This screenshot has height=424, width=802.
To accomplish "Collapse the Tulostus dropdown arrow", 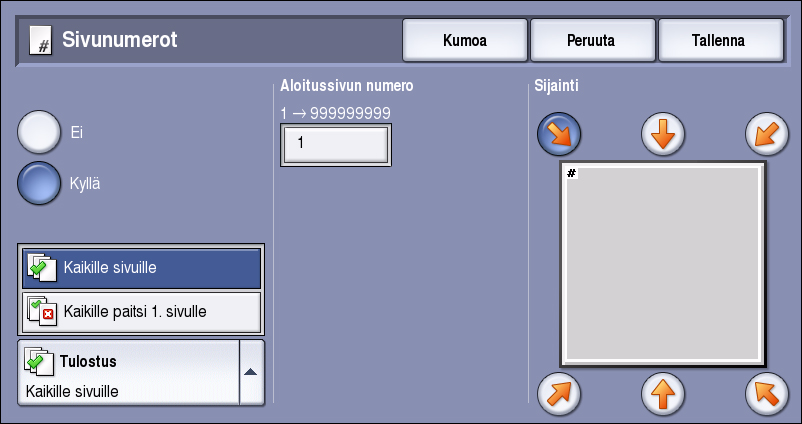I will 251,372.
